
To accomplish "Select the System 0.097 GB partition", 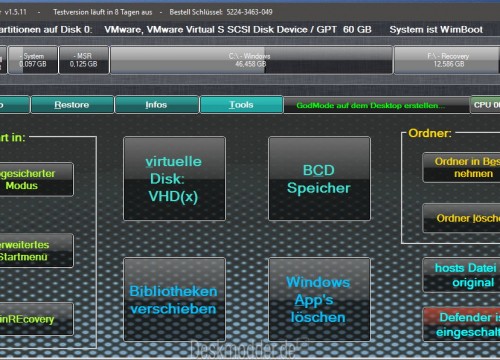I will coord(33,60).
